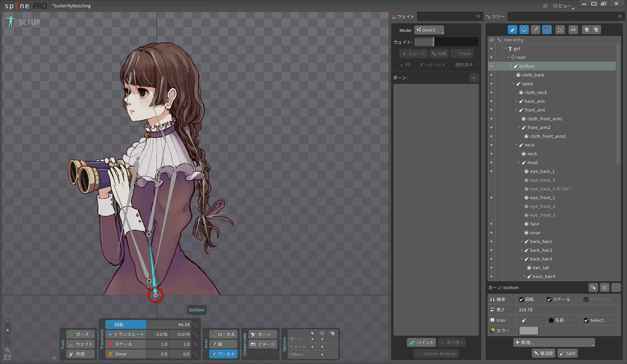Image resolution: width=627 pixels, height=364 pixels.
Task: Click the viewport zoom slider handle
Action: (x=7, y=330)
